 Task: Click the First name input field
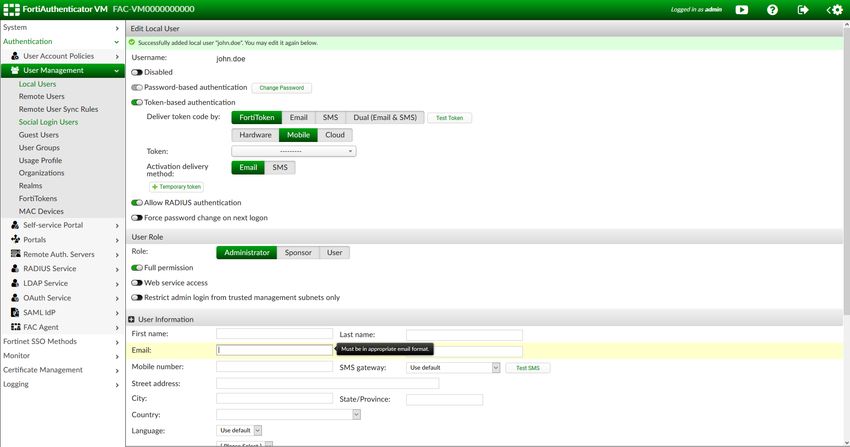coord(274,334)
